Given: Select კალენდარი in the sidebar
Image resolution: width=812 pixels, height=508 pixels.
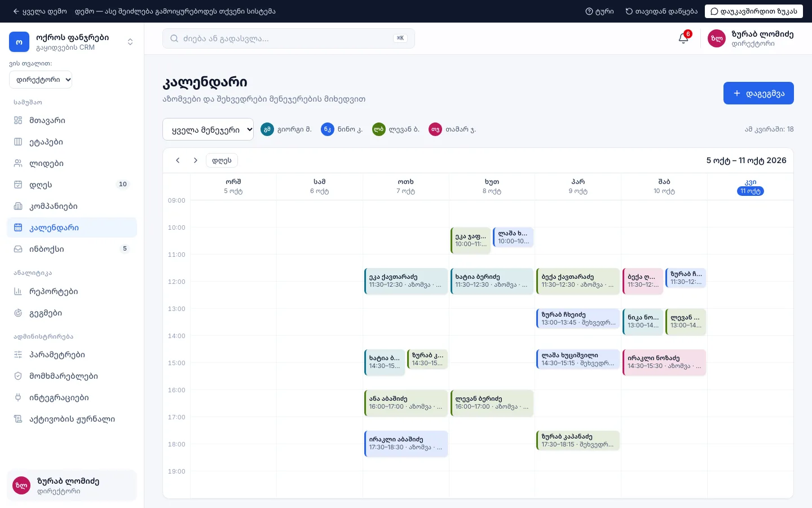Looking at the screenshot, I should click(72, 227).
